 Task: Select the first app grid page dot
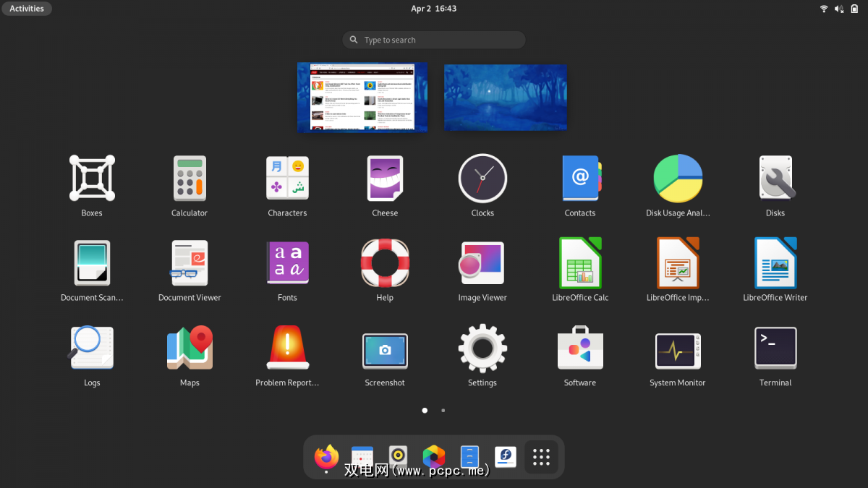tap(425, 411)
